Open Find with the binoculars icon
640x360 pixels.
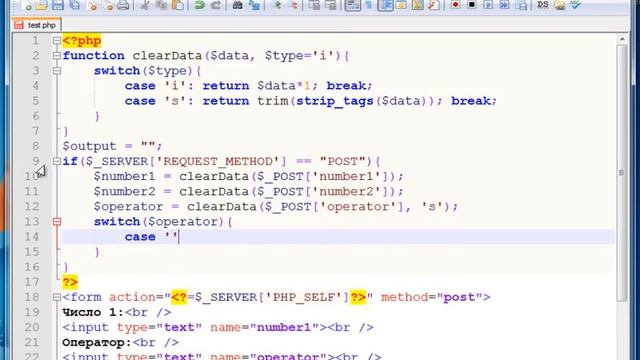tap(238, 5)
